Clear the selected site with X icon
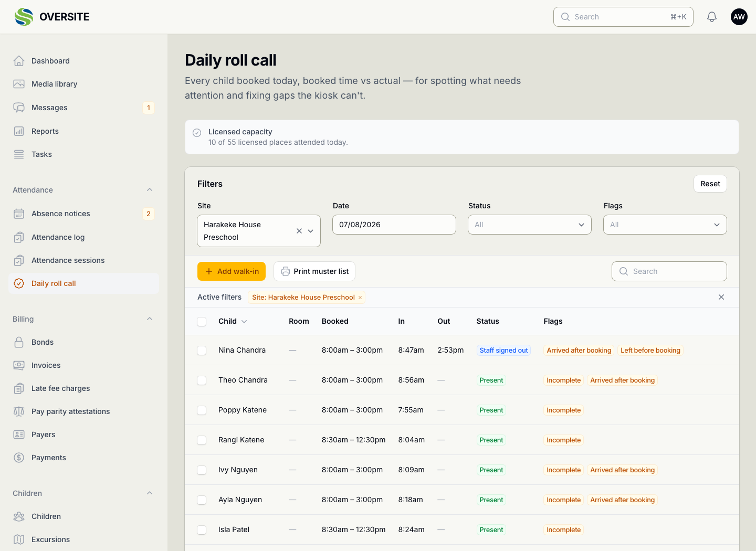 pos(299,231)
